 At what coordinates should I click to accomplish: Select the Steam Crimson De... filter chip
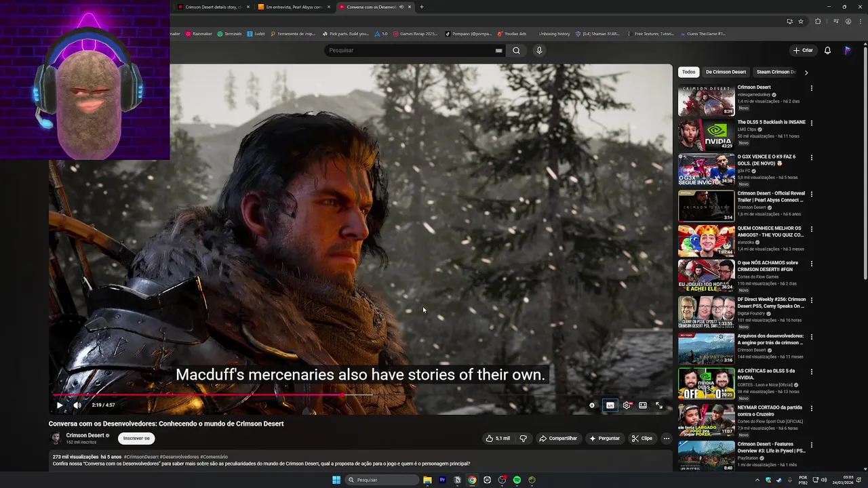click(x=776, y=72)
